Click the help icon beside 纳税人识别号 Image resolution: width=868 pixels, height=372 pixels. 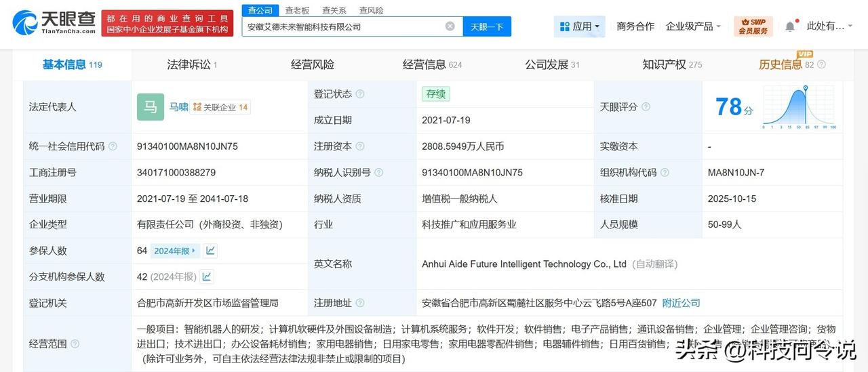pyautogui.click(x=379, y=173)
